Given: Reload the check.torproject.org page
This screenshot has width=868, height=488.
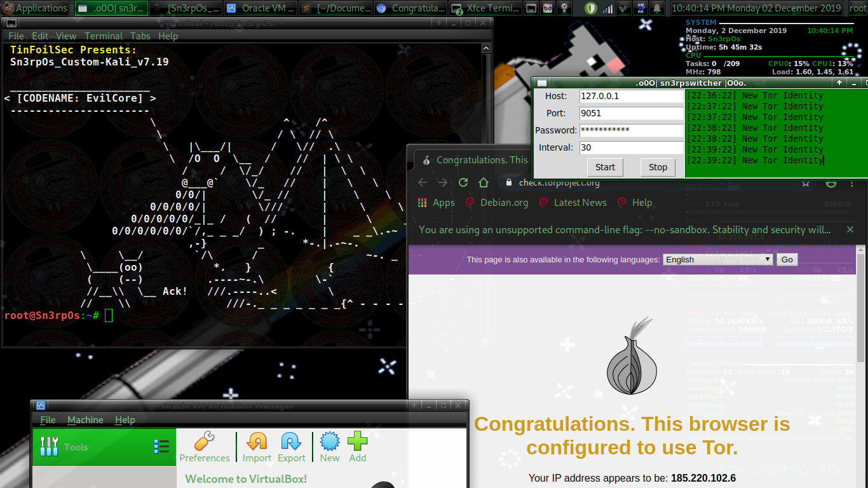Looking at the screenshot, I should 463,183.
